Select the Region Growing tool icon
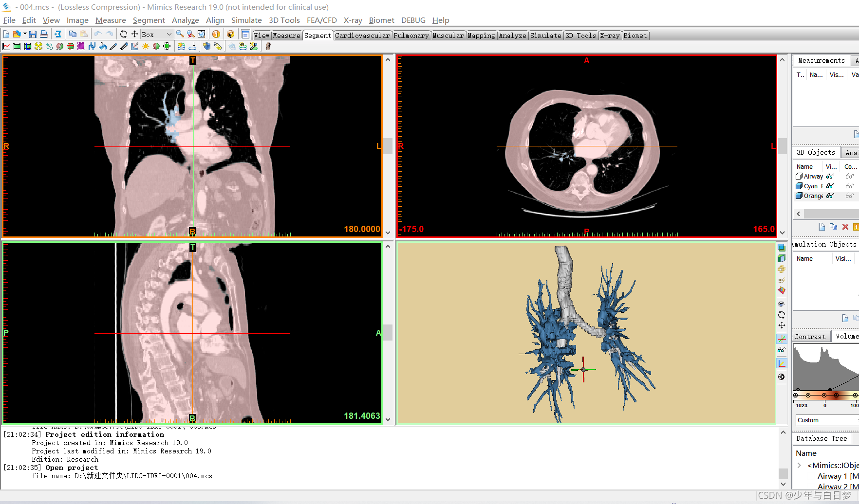Screen dimensions: 859x504 [38, 46]
